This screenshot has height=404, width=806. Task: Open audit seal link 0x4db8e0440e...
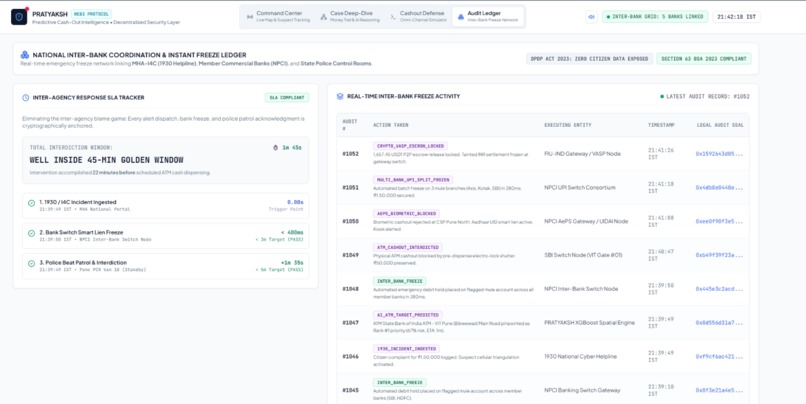click(x=719, y=188)
